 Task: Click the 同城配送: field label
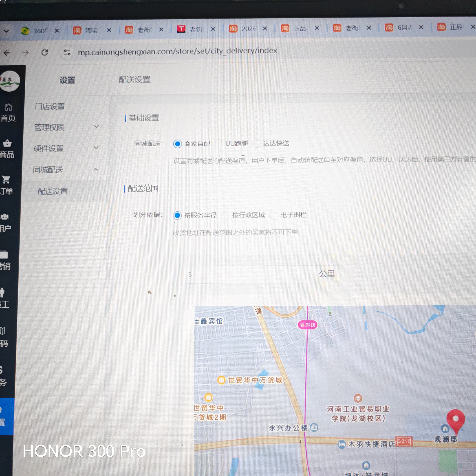pyautogui.click(x=149, y=143)
